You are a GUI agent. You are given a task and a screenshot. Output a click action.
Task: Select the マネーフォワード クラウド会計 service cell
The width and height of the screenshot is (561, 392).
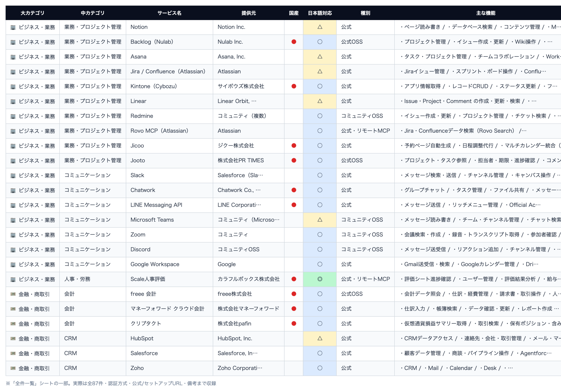point(169,309)
